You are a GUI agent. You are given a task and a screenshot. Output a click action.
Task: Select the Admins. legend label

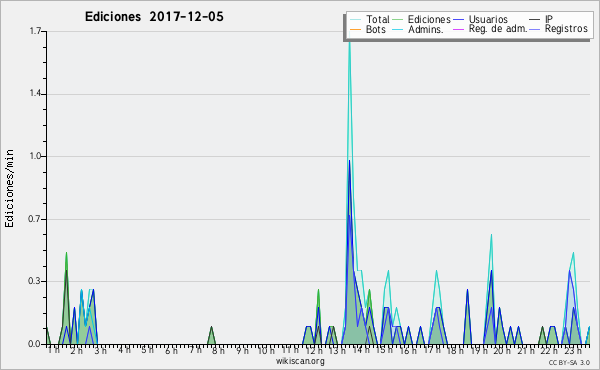[426, 29]
